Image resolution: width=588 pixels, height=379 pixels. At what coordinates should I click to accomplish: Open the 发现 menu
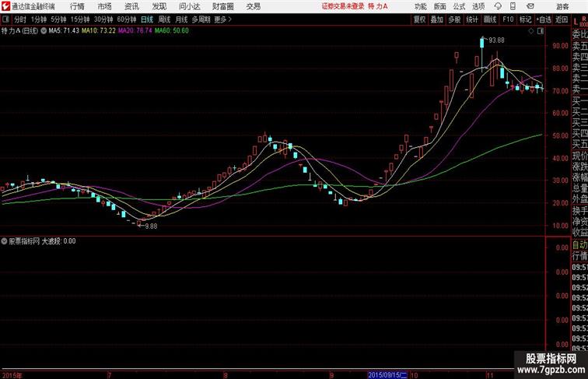159,6
